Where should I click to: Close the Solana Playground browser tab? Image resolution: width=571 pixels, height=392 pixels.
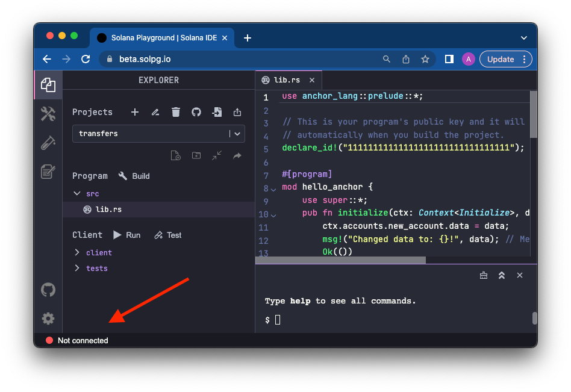click(x=225, y=38)
